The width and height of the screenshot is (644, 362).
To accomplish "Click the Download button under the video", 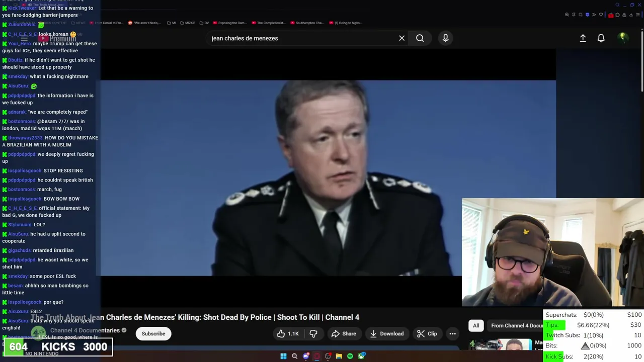I will (x=387, y=334).
